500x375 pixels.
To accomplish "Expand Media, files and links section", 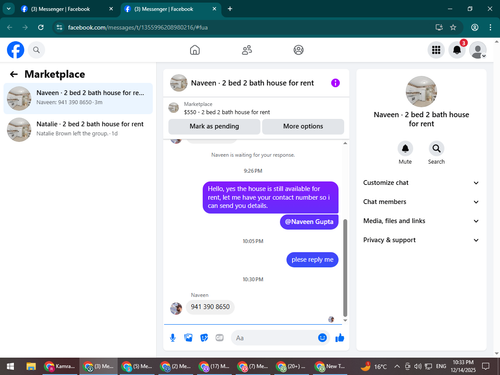I will click(421, 221).
